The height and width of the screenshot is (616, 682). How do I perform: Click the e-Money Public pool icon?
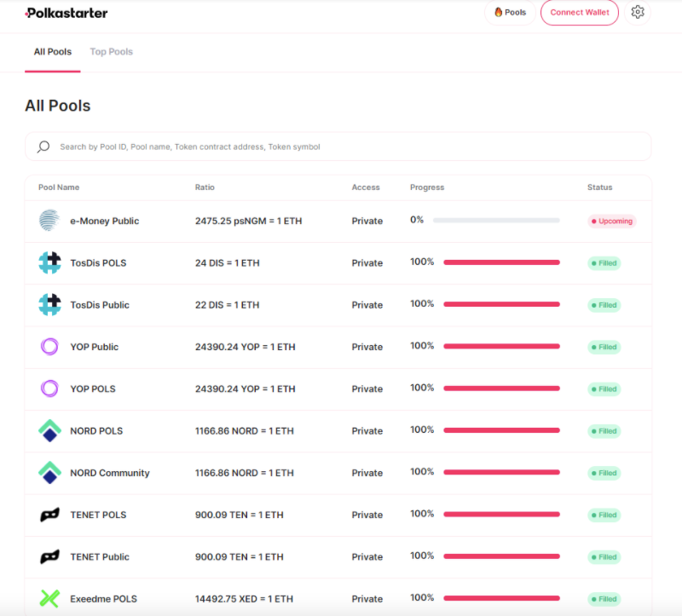tap(49, 221)
